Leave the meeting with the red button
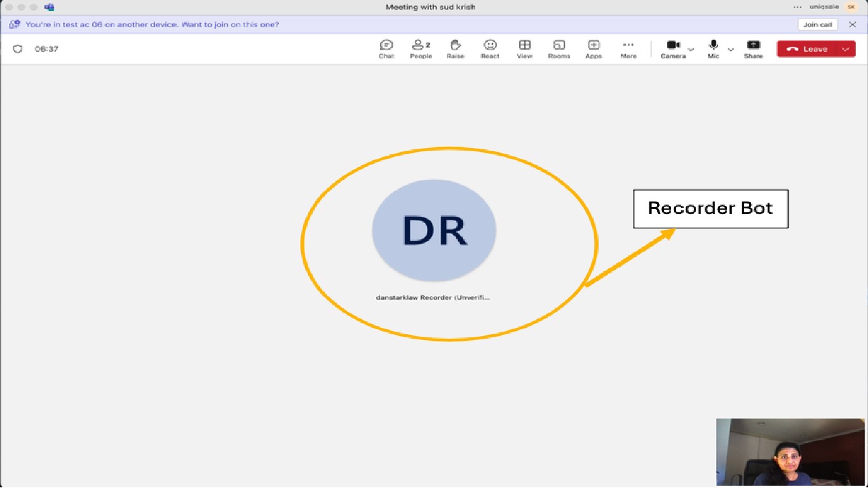Viewport: 868px width, 488px height. pyautogui.click(x=807, y=49)
